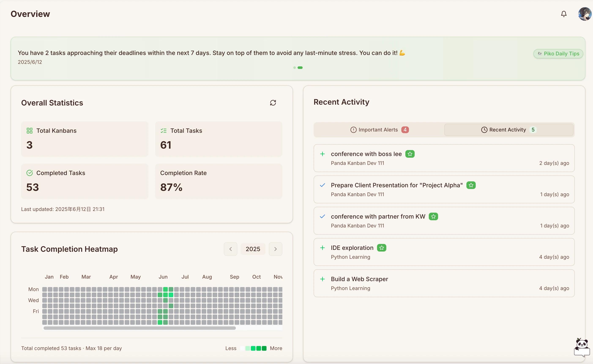Click the deadline reminder banner message
This screenshot has height=364, width=593.
pos(211,53)
